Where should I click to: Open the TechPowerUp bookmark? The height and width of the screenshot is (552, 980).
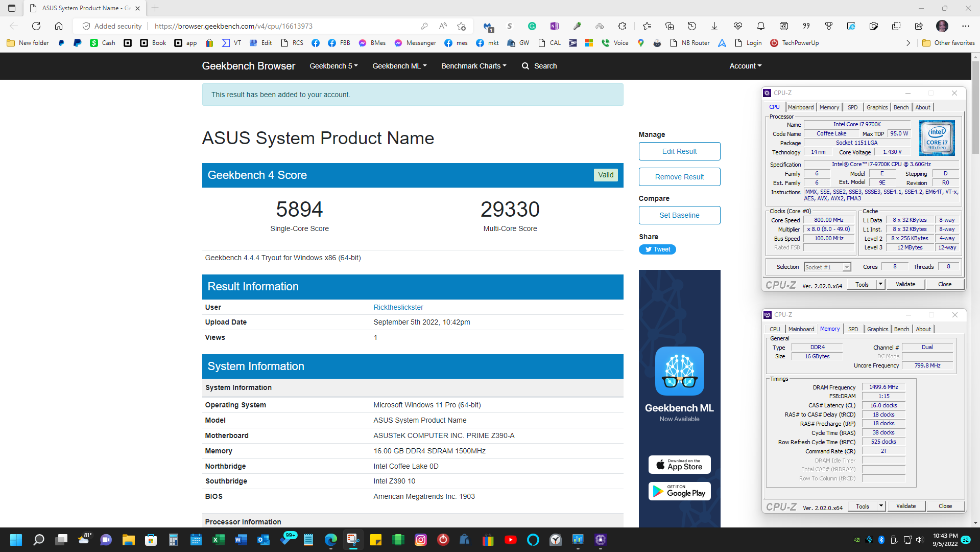[x=795, y=43]
